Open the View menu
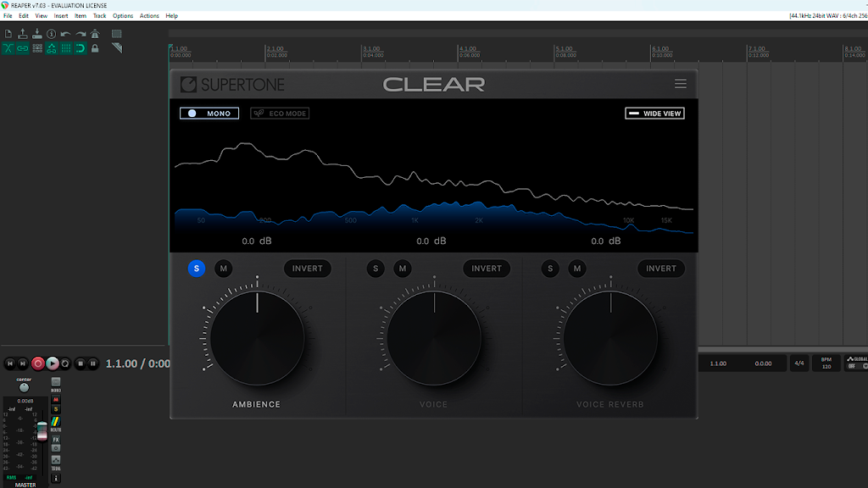This screenshot has width=868, height=488. (41, 16)
